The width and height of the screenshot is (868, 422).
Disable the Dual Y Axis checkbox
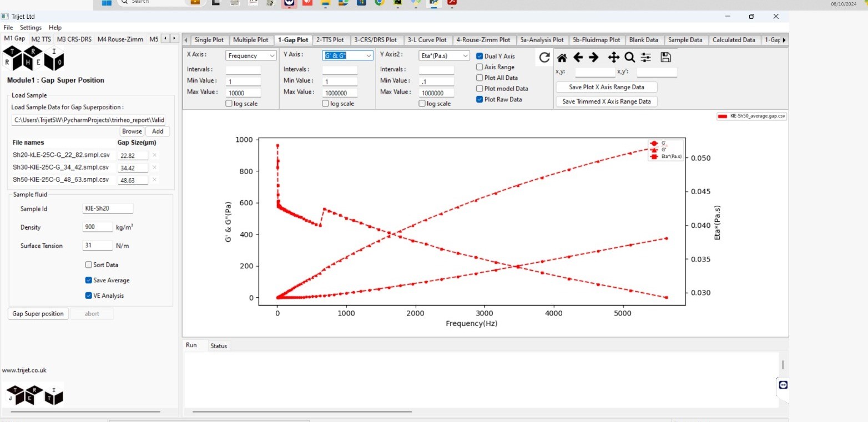[x=480, y=57]
